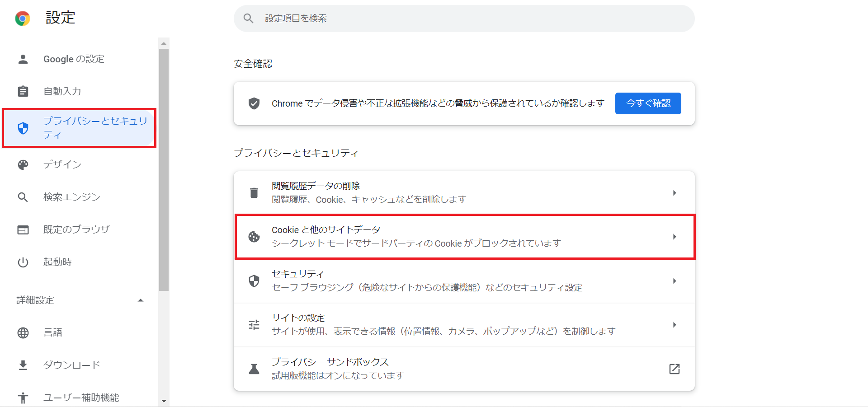The width and height of the screenshot is (868, 407).
Task: Click the ダウンロード download icon in sidebar
Action: (x=23, y=365)
